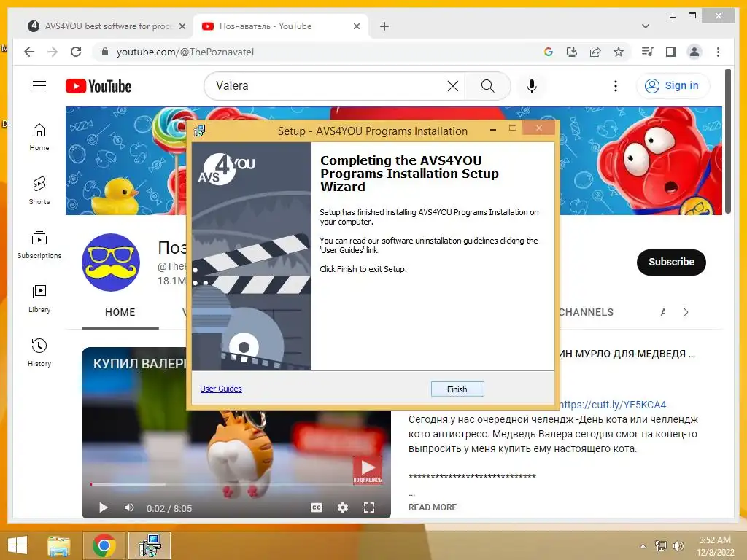Click the channel avatar with mustache
The image size is (747, 560).
tap(111, 262)
